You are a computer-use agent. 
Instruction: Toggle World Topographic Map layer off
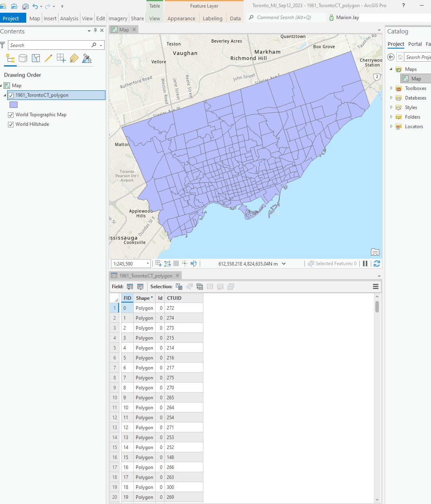point(10,115)
